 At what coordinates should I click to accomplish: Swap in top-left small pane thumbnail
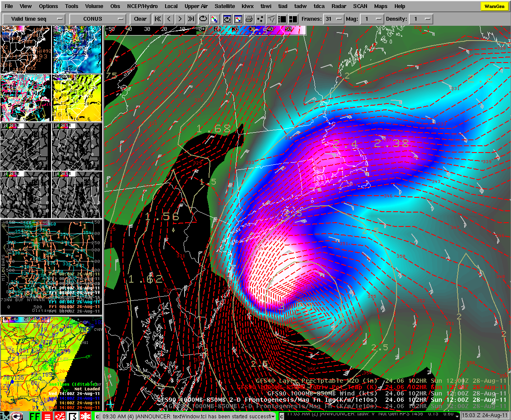click(x=26, y=49)
